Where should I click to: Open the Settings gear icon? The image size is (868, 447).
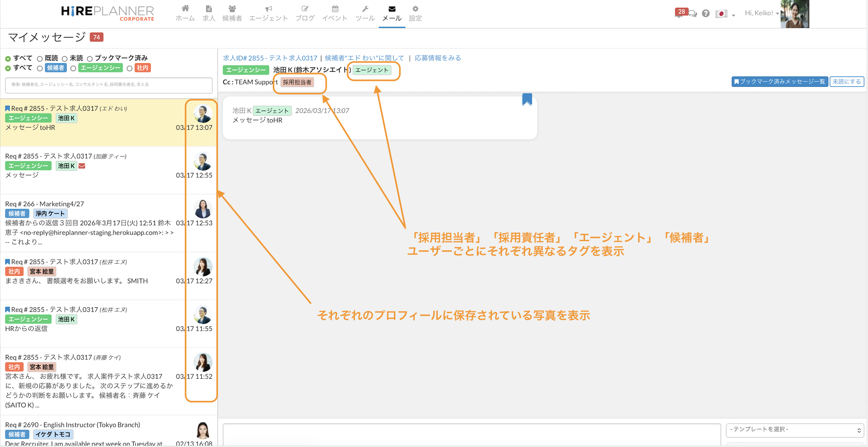(415, 8)
